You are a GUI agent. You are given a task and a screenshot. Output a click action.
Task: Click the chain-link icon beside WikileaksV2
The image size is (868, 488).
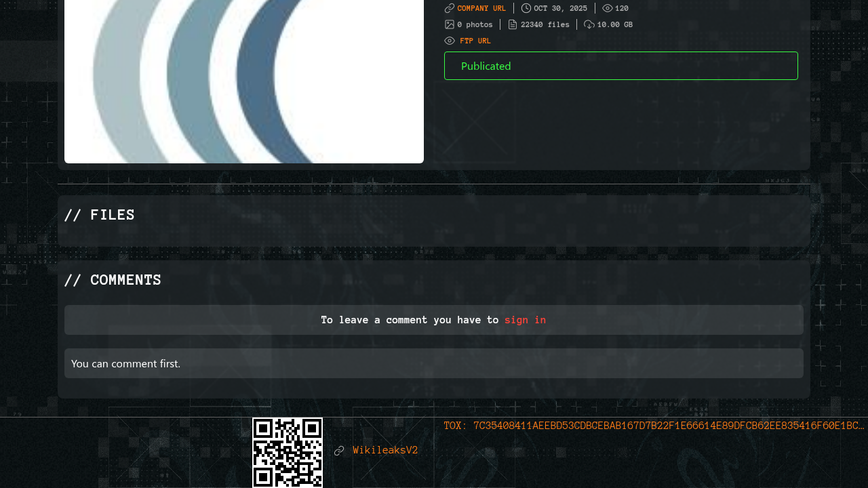[x=339, y=451]
